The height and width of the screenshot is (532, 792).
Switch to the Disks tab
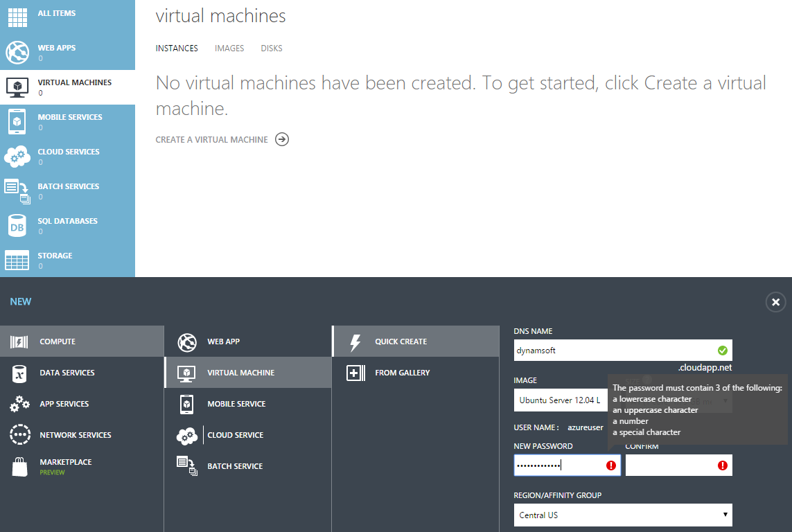pyautogui.click(x=272, y=48)
